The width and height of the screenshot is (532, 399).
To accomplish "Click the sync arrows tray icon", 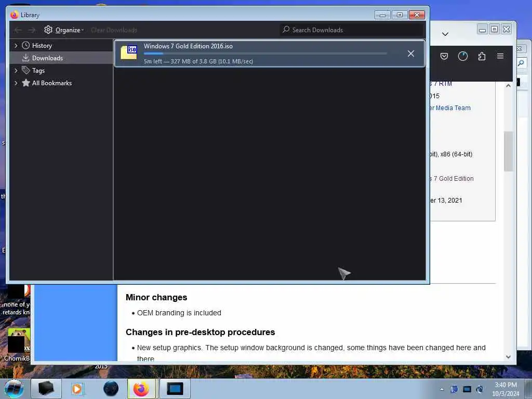I will 480,389.
